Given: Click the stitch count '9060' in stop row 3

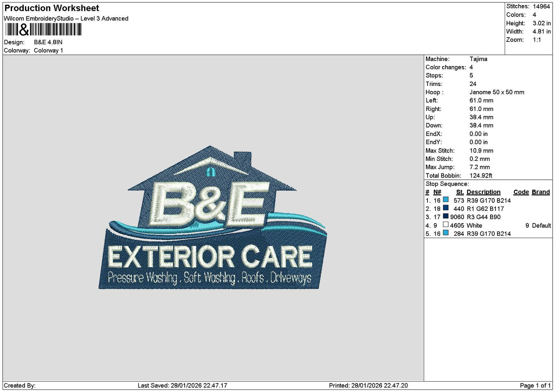Looking at the screenshot, I should (457, 217).
